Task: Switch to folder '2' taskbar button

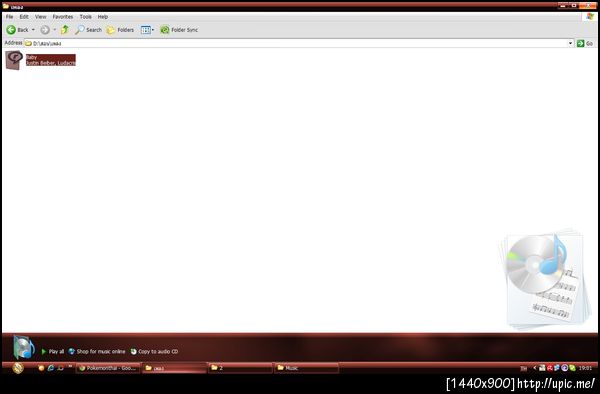Action: (x=240, y=368)
